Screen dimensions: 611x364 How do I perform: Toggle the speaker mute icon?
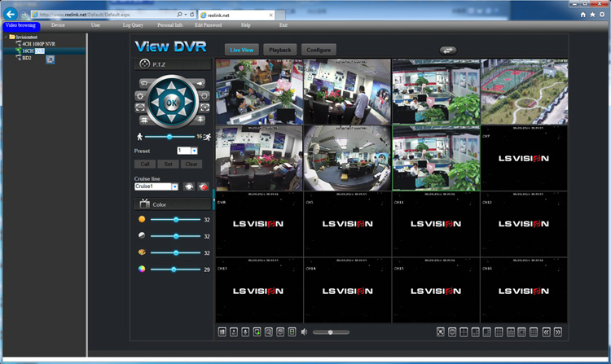[x=305, y=331]
